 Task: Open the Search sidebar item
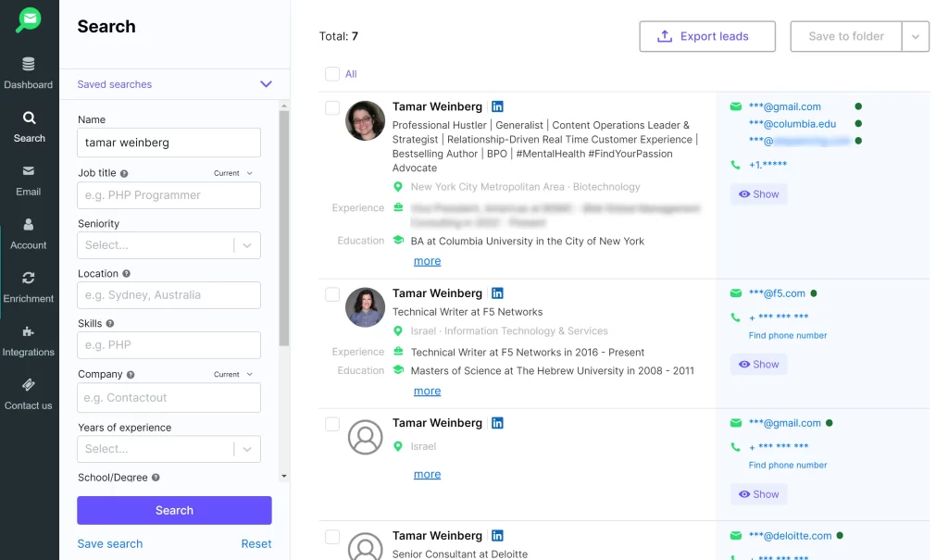click(x=29, y=127)
